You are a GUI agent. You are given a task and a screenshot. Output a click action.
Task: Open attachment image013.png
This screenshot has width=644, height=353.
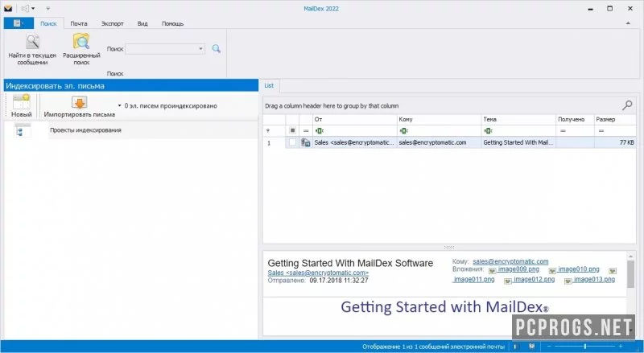594,280
